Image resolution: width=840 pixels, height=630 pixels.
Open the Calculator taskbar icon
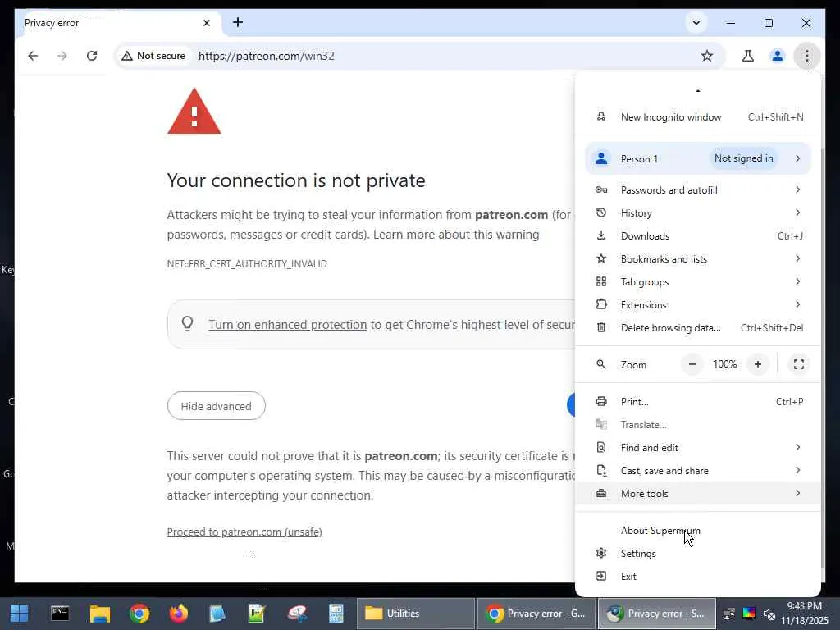tap(336, 614)
